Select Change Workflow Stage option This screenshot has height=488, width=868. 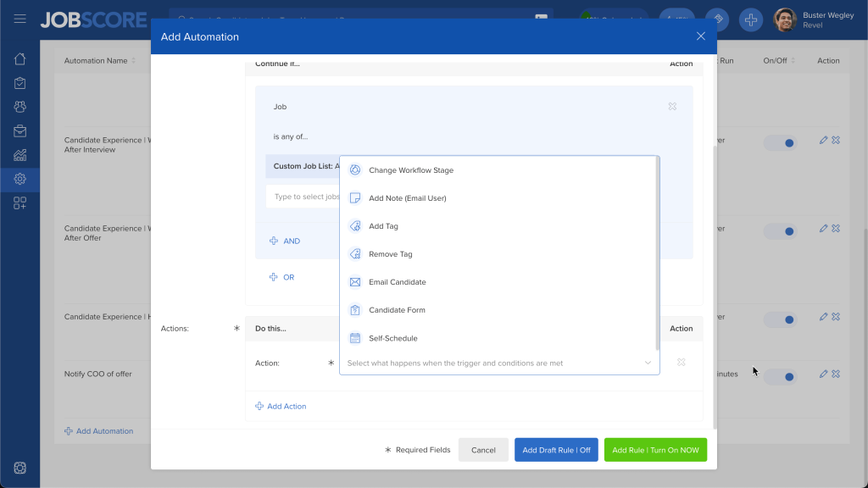(411, 170)
